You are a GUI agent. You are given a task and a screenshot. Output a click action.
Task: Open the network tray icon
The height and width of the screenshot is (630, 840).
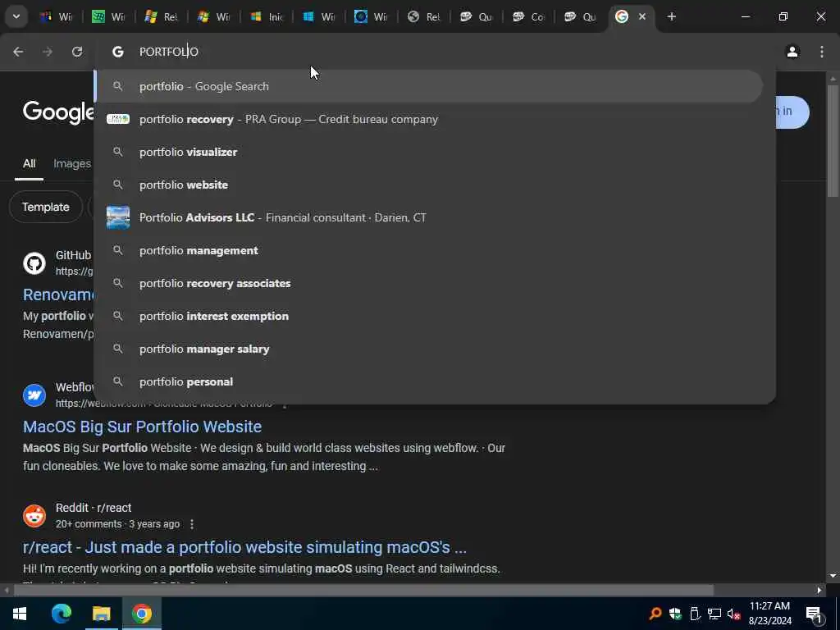pyautogui.click(x=714, y=614)
